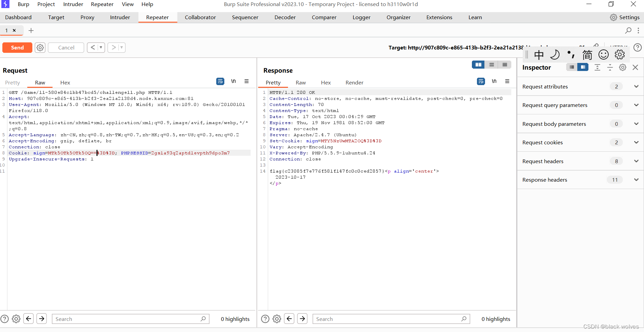The width and height of the screenshot is (644, 332).
Task: Open the forward-history dropdown arrow
Action: (x=122, y=47)
